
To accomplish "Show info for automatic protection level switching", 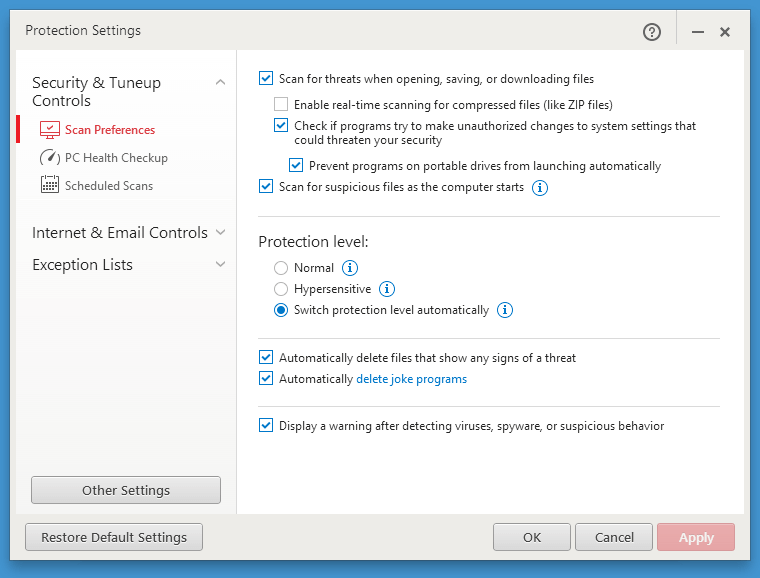I will coord(505,310).
